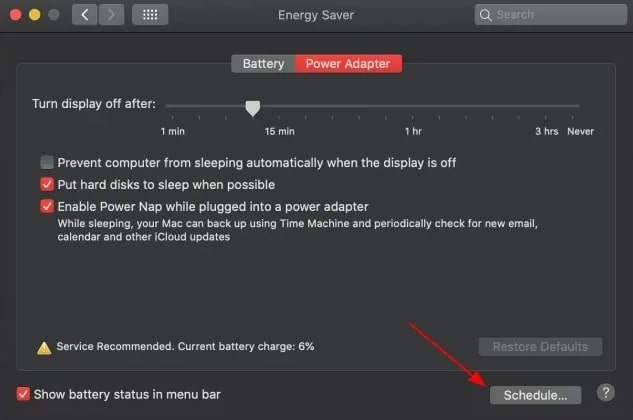The height and width of the screenshot is (420, 633).
Task: Go back with the left chevron button
Action: 84,15
